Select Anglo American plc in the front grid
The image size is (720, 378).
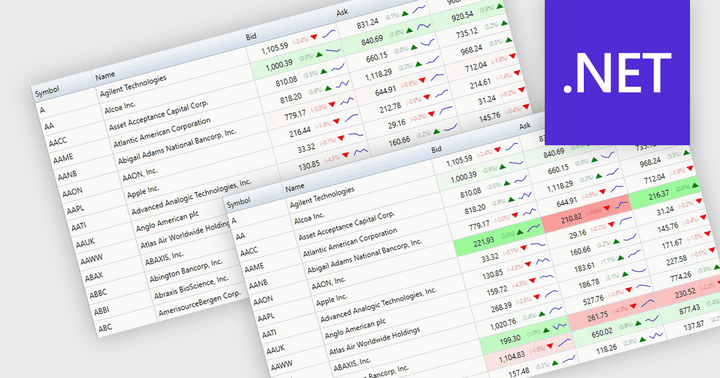click(355, 329)
